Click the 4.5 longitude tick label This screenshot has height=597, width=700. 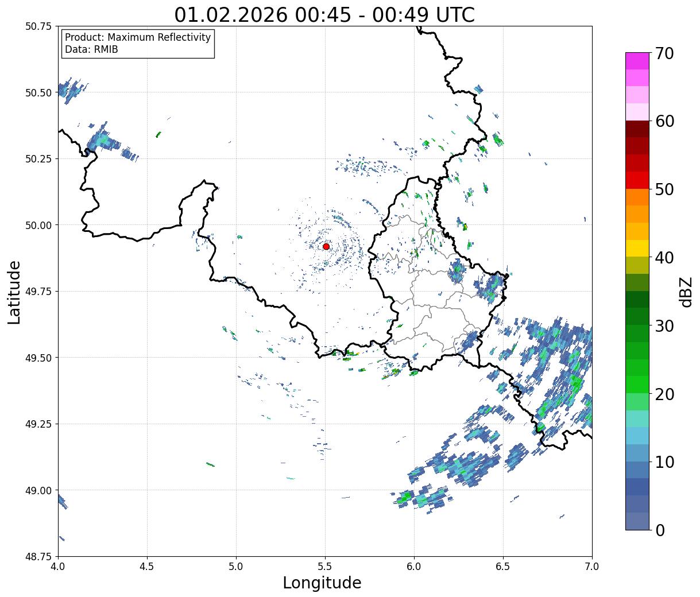point(147,567)
